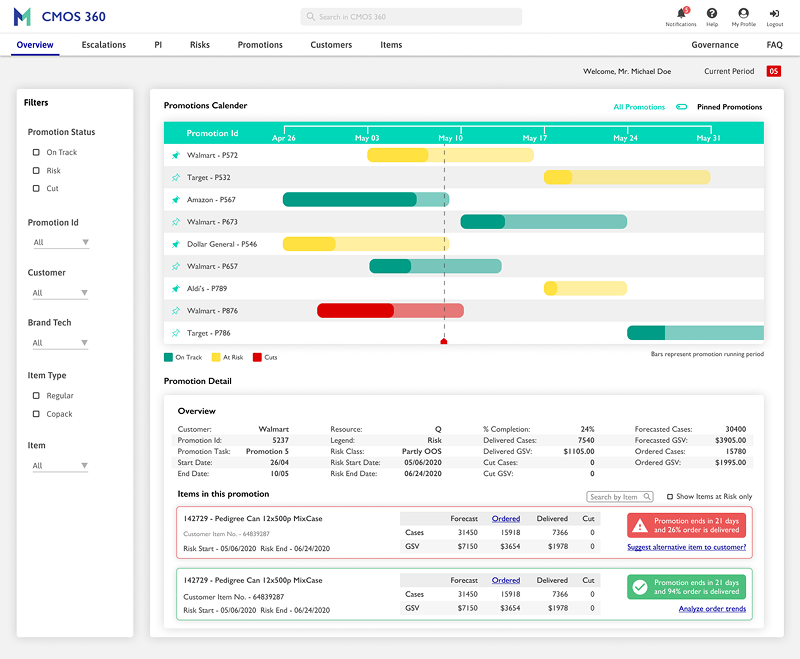Click the Dollar General - P546 promotion bar
Viewport: 800px width, 659px height.
(366, 244)
